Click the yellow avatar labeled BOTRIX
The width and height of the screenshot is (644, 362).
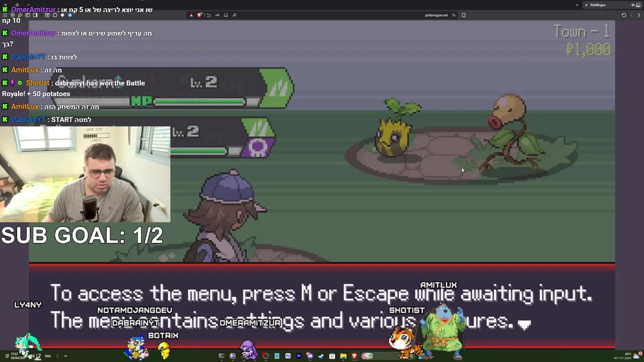coord(164,350)
